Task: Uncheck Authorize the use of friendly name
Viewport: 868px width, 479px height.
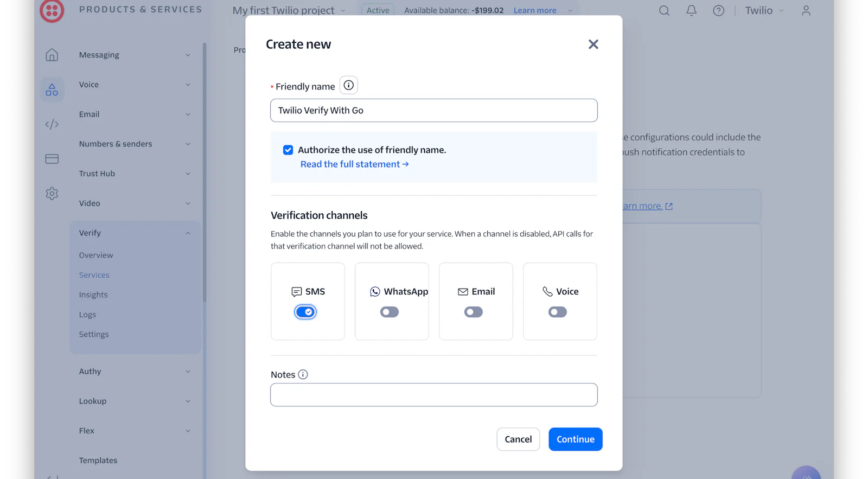Action: 288,150
